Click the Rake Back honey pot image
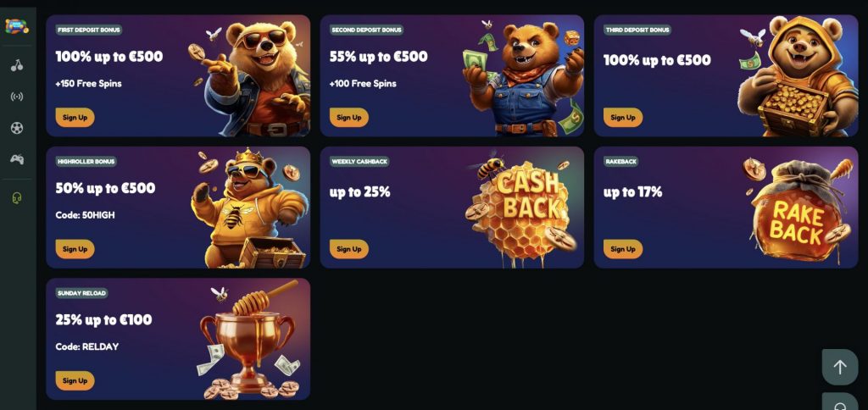Viewport: 868px width, 410px height. click(797, 210)
